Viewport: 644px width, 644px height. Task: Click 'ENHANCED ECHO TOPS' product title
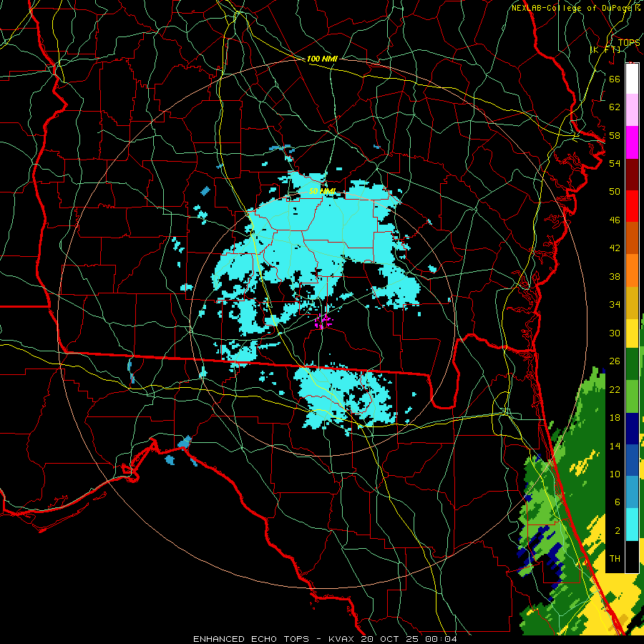click(250, 639)
